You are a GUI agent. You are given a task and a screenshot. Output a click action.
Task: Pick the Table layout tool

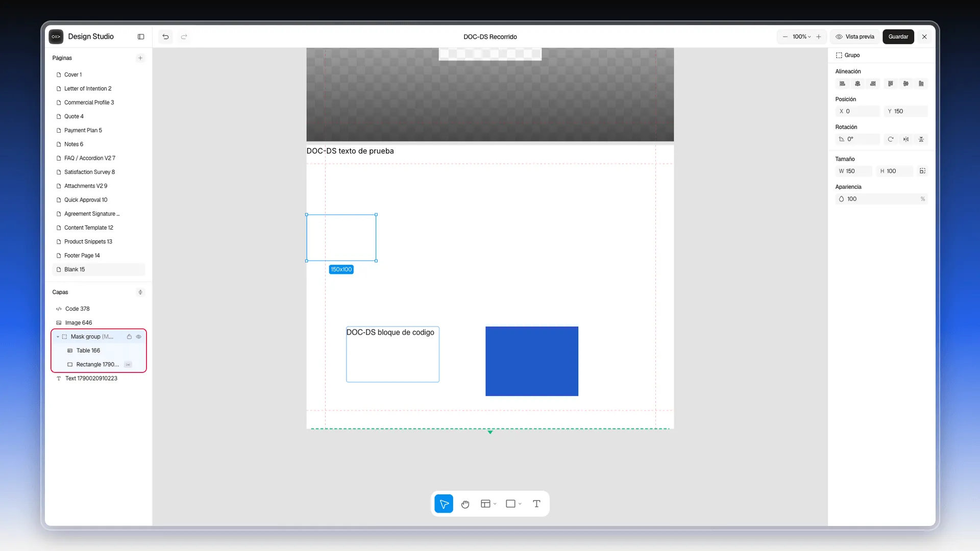pyautogui.click(x=485, y=504)
